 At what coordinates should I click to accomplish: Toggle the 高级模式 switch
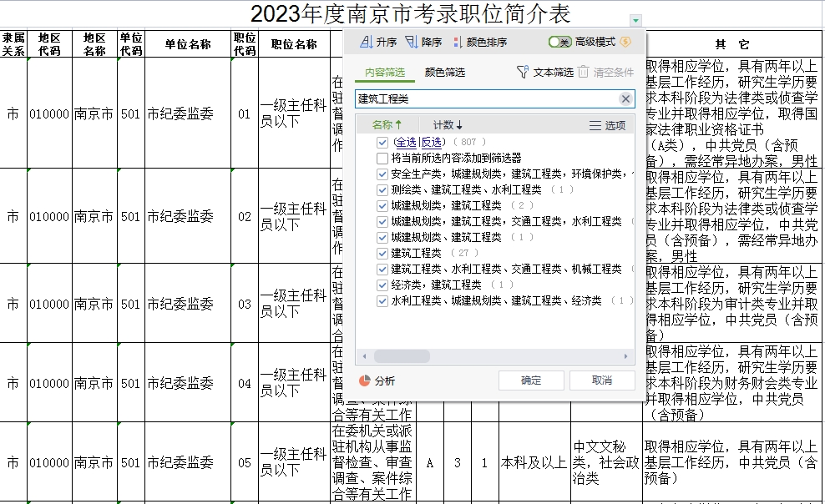click(x=559, y=42)
